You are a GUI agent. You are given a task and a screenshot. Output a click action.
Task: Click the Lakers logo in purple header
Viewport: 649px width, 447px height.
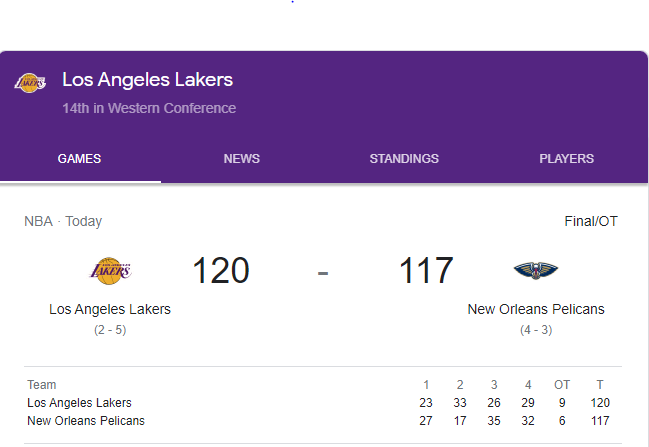click(30, 83)
